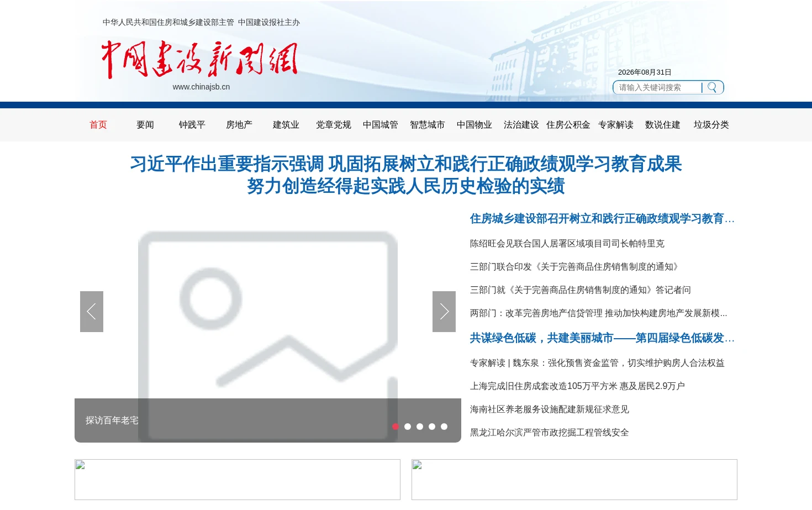Open the 垃圾分类 section
The image size is (812, 510).
(711, 125)
